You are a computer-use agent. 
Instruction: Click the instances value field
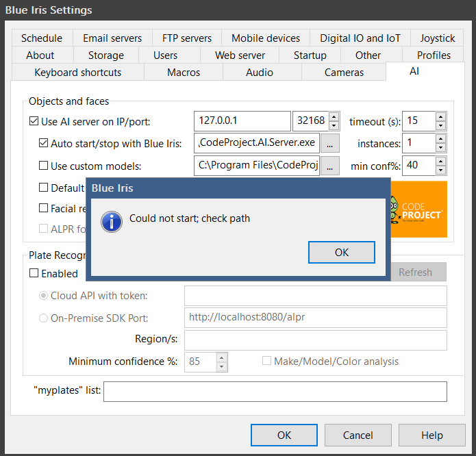tap(418, 143)
